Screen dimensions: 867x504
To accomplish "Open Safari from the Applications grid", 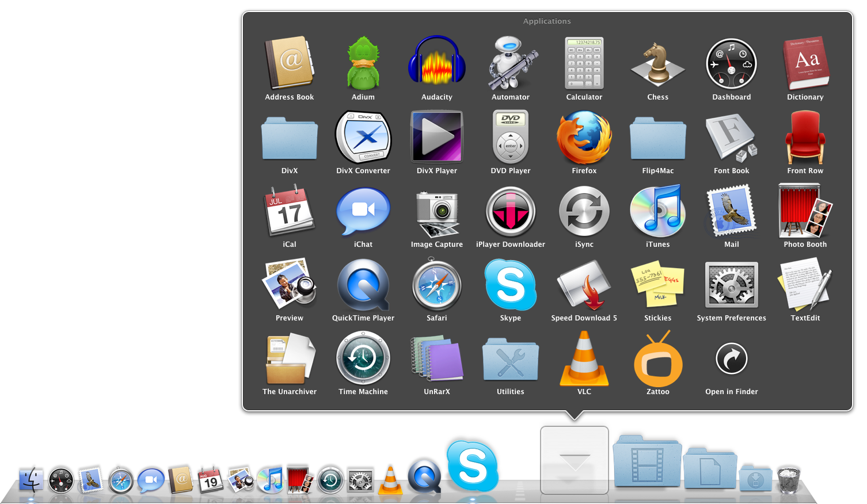I will pyautogui.click(x=437, y=284).
